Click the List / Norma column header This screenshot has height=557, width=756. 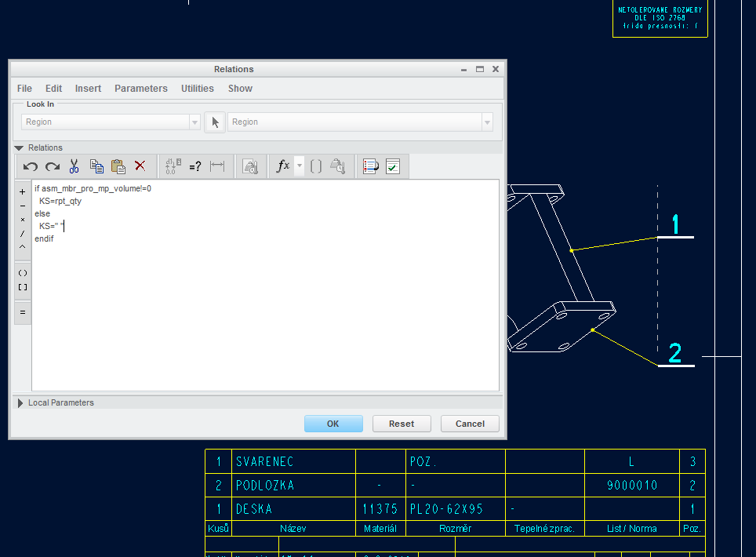(x=631, y=529)
